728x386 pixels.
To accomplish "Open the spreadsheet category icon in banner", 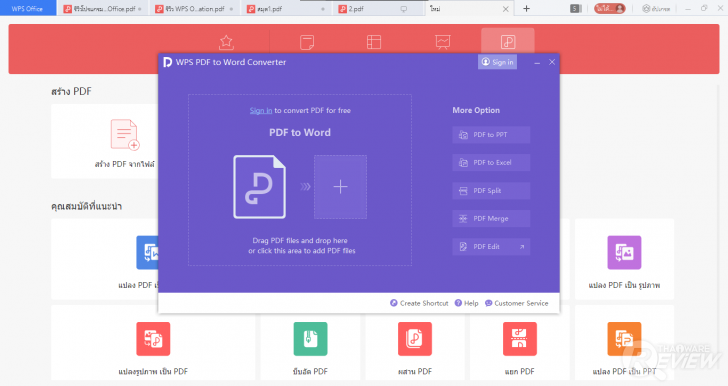I will (374, 42).
